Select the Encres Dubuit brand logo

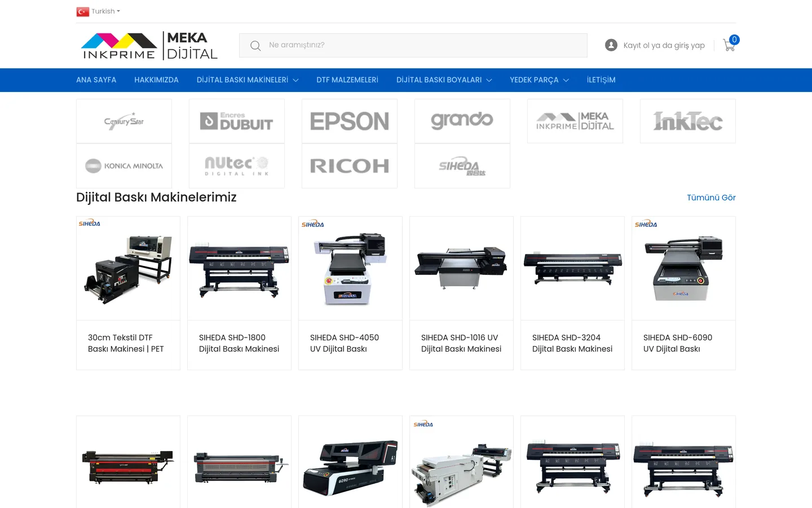pos(237,121)
